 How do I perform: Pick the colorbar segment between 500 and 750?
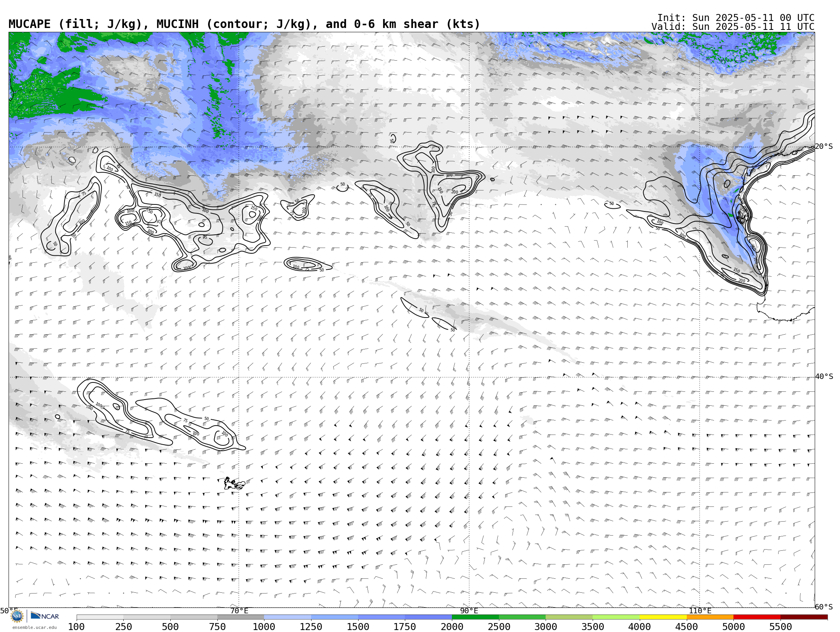tap(194, 617)
